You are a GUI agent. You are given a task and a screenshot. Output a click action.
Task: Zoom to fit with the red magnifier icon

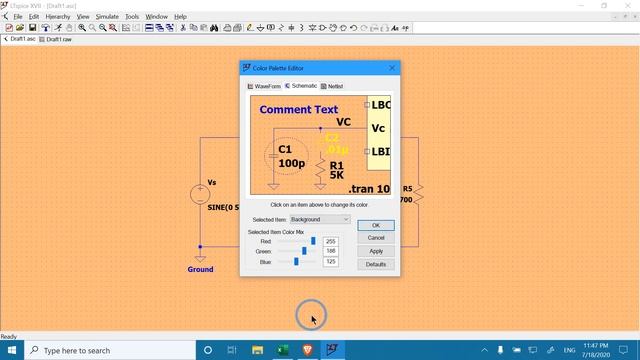coord(113,28)
